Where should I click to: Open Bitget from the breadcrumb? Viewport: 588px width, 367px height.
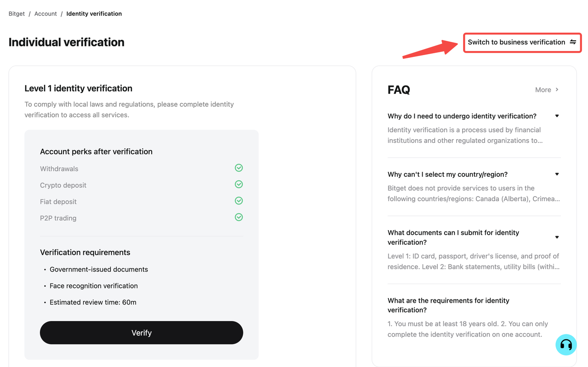click(x=17, y=13)
